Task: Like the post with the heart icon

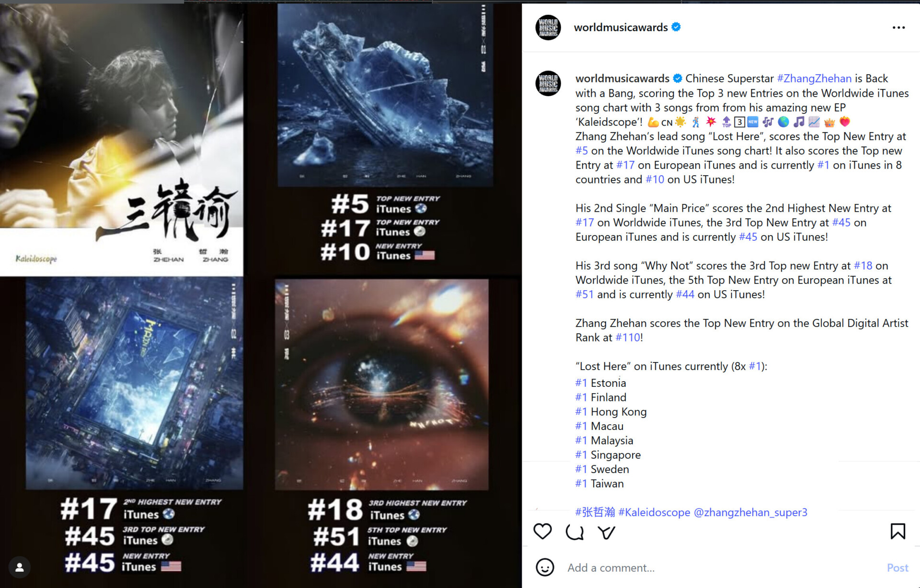Action: click(542, 531)
